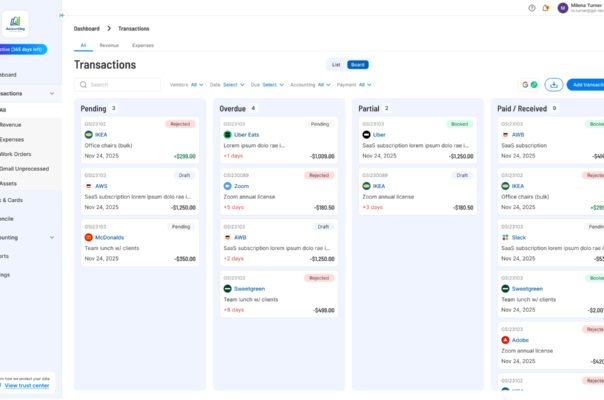Select the All tab
The height and width of the screenshot is (400, 604).
click(83, 45)
